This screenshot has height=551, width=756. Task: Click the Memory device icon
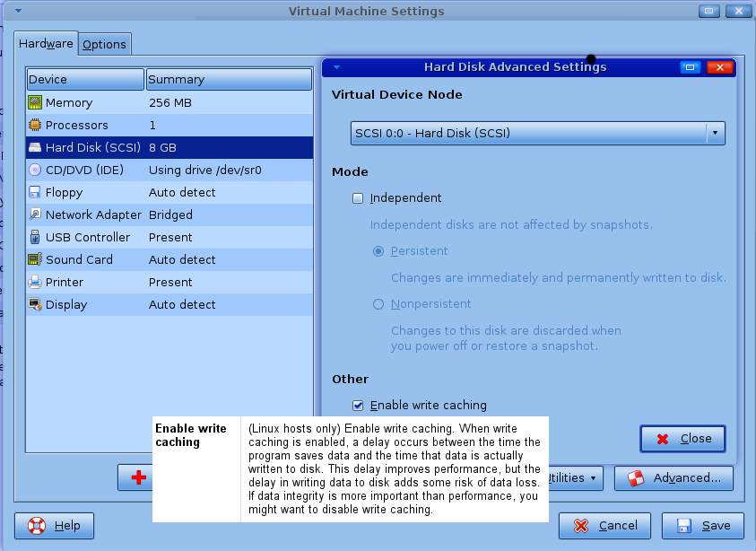[35, 102]
